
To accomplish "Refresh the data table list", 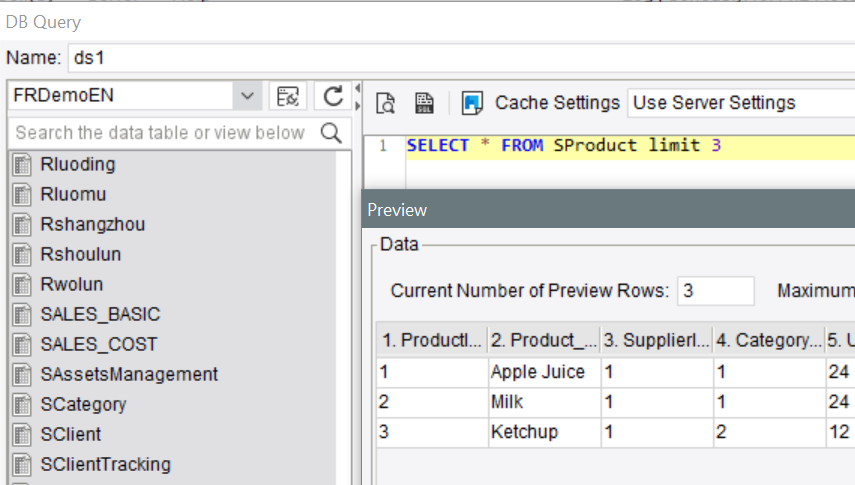I will 333,96.
